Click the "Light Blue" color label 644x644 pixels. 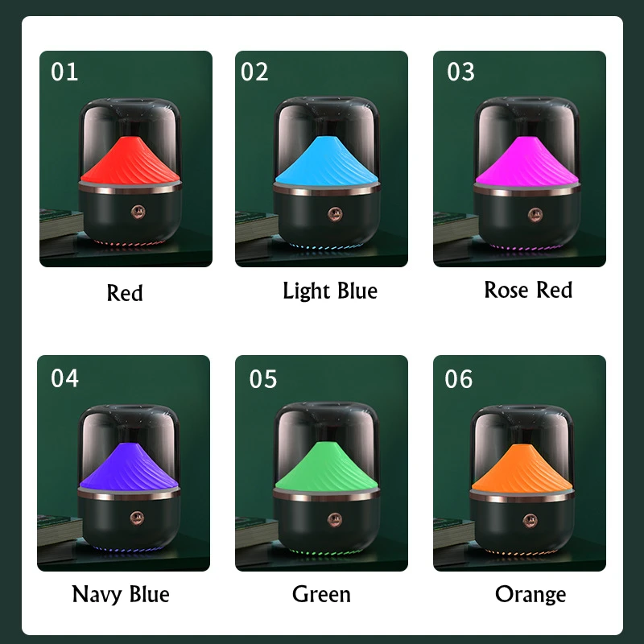(x=330, y=291)
